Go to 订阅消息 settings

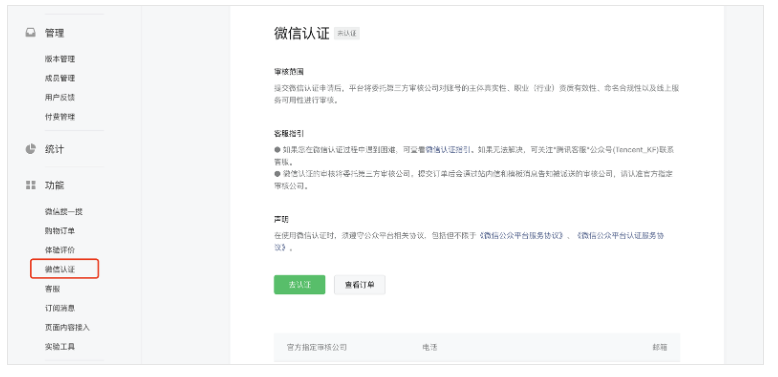point(60,308)
